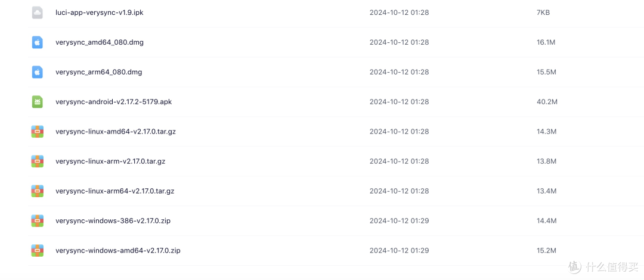Viewport: 644px width, 280px height.
Task: Click the cloud icon for luci-app-verysync ipk
Action: [x=38, y=13]
